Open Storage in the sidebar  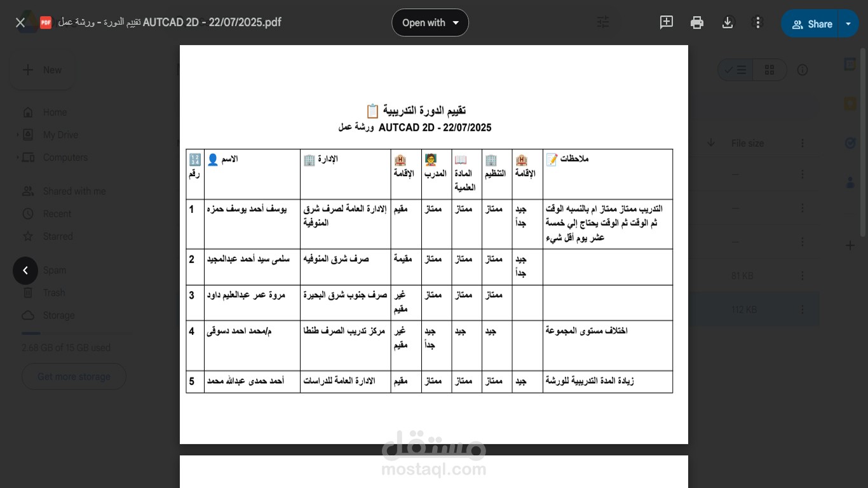click(58, 315)
